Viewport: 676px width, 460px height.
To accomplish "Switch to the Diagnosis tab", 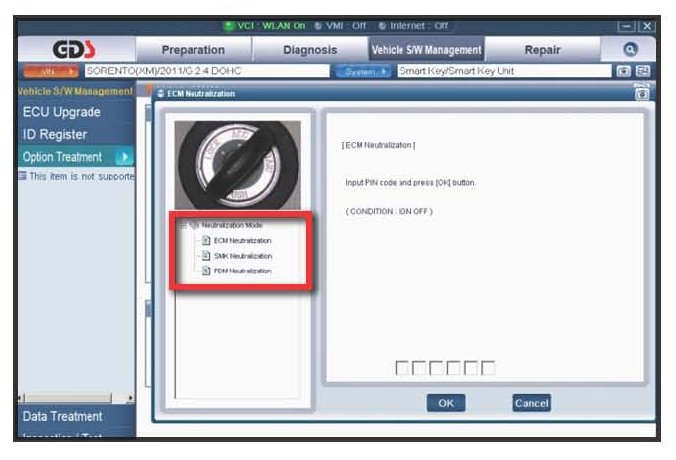I will tap(308, 49).
